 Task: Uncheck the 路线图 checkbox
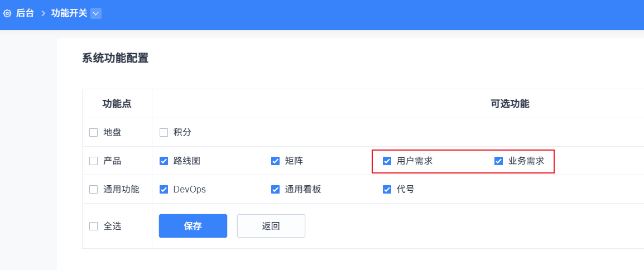(164, 161)
